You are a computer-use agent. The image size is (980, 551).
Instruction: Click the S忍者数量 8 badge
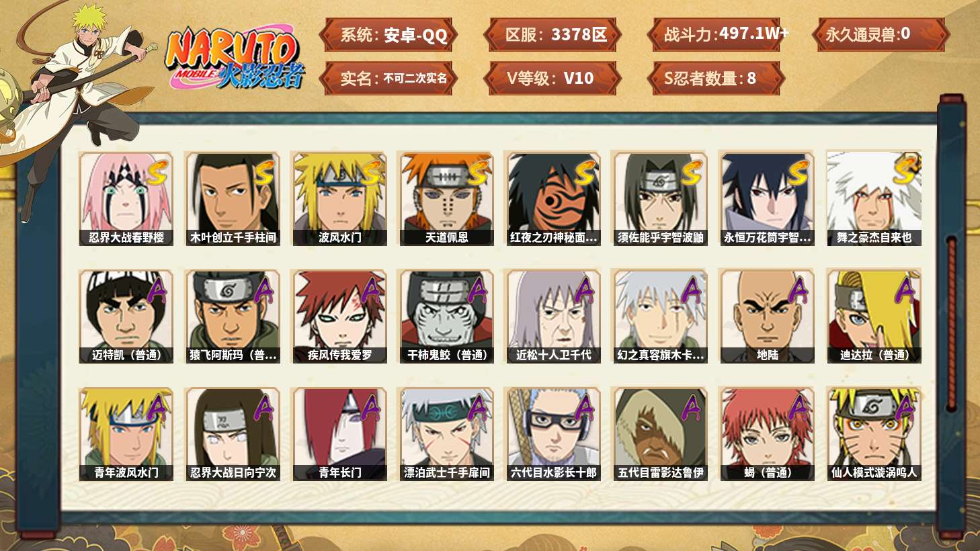coord(715,78)
